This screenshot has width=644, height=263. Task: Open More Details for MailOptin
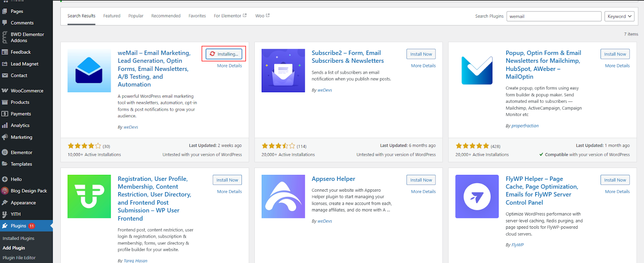coord(617,66)
